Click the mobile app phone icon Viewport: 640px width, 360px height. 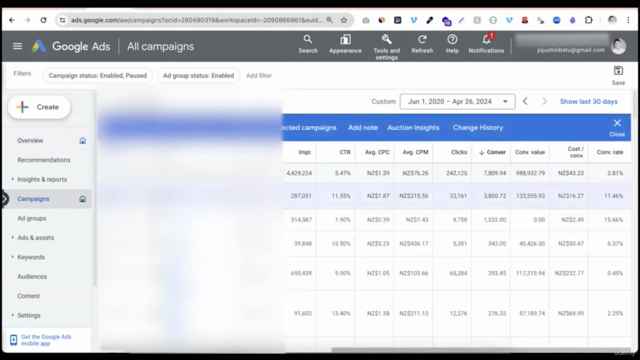click(13, 340)
